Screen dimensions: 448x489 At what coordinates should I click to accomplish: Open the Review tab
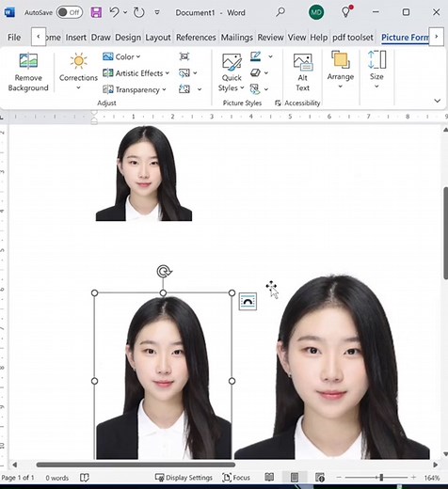270,38
